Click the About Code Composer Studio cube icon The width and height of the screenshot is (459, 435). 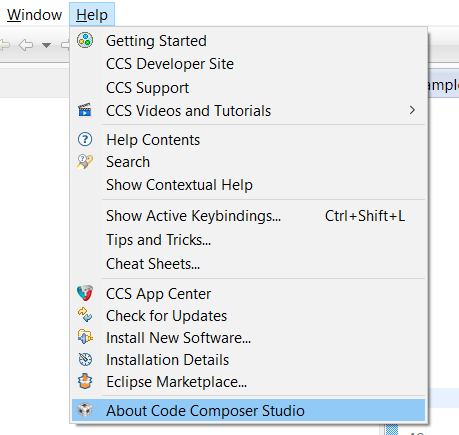85,410
